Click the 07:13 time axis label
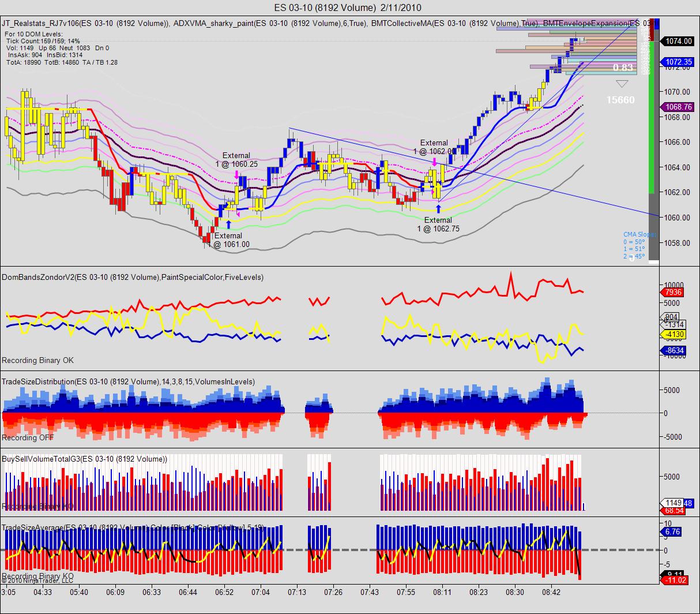Image resolution: width=700 pixels, height=614 pixels. pos(297,592)
